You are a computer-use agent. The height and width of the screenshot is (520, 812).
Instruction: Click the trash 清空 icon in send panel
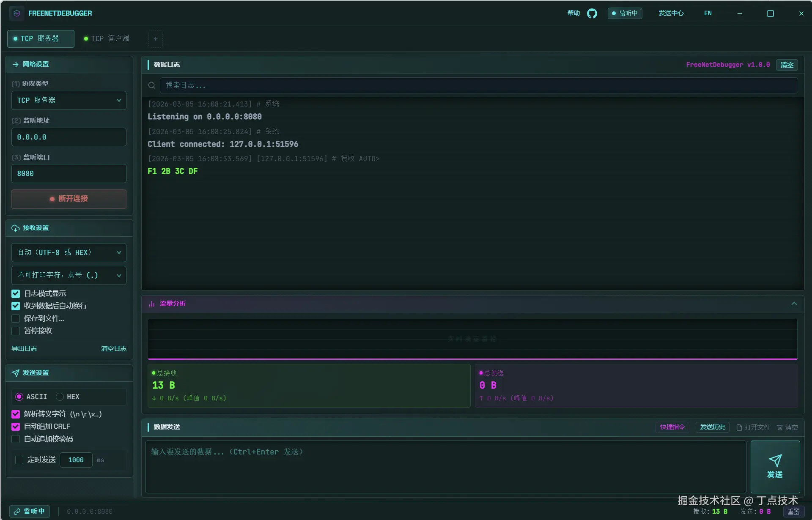[780, 427]
